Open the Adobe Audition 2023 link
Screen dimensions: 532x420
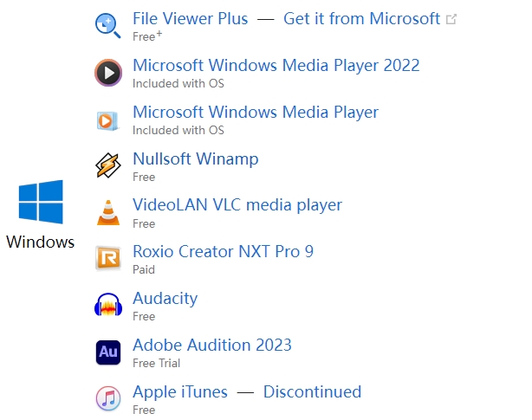pos(212,345)
